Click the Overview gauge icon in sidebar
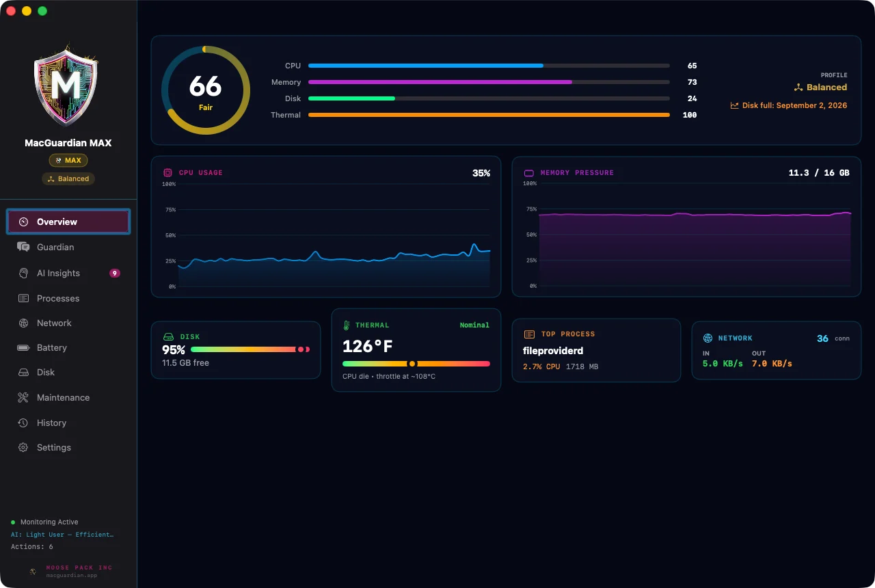 23,222
